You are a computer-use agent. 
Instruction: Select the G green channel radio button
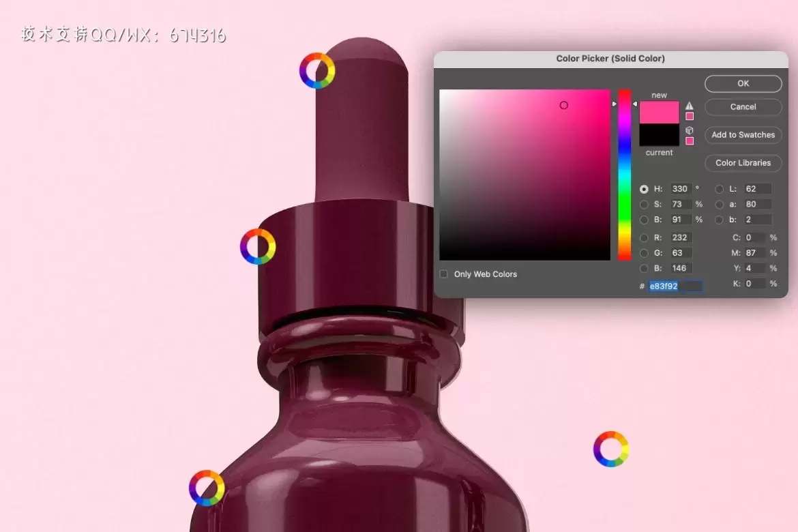click(644, 253)
